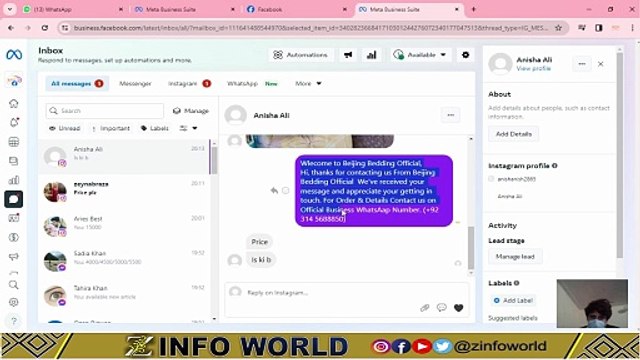Open the filter options dropdown arrow
Screen dimensions: 640x360
click(195, 128)
